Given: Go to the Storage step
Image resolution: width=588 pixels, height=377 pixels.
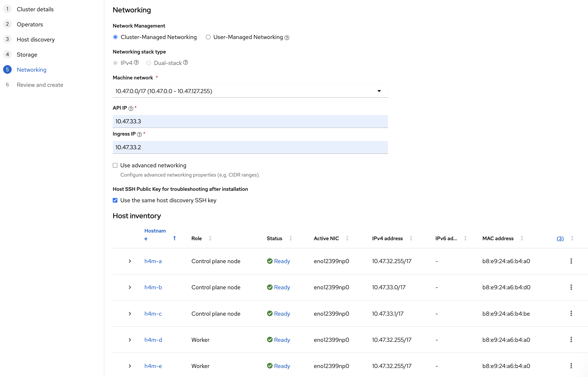Looking at the screenshot, I should click(x=27, y=54).
